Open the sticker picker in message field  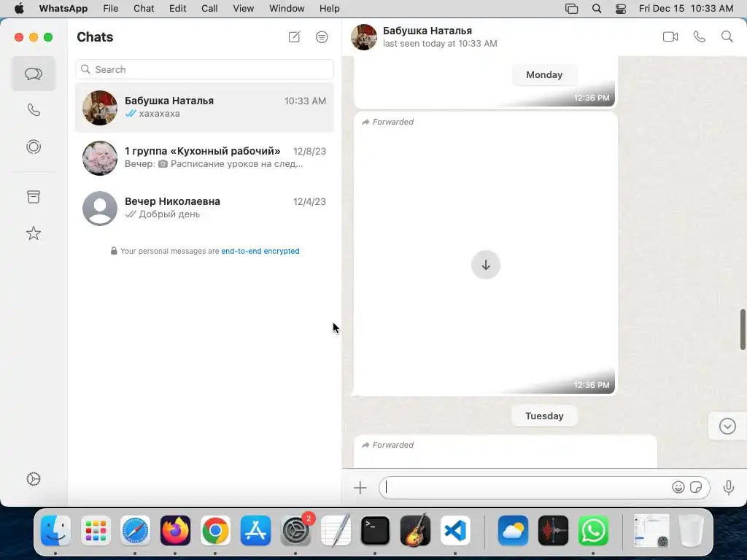tap(696, 487)
